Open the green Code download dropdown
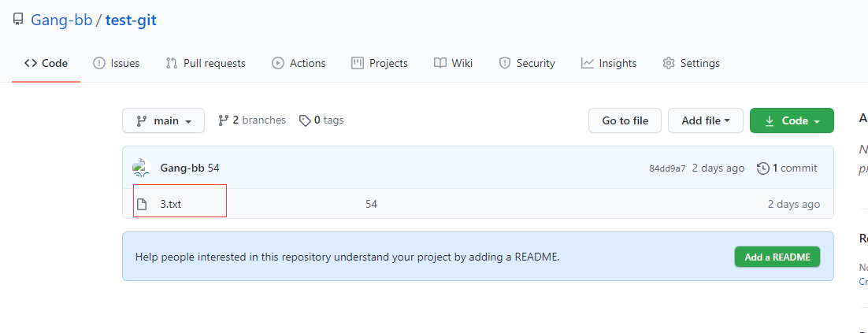Screen dimensions: 868x333 tap(792, 120)
